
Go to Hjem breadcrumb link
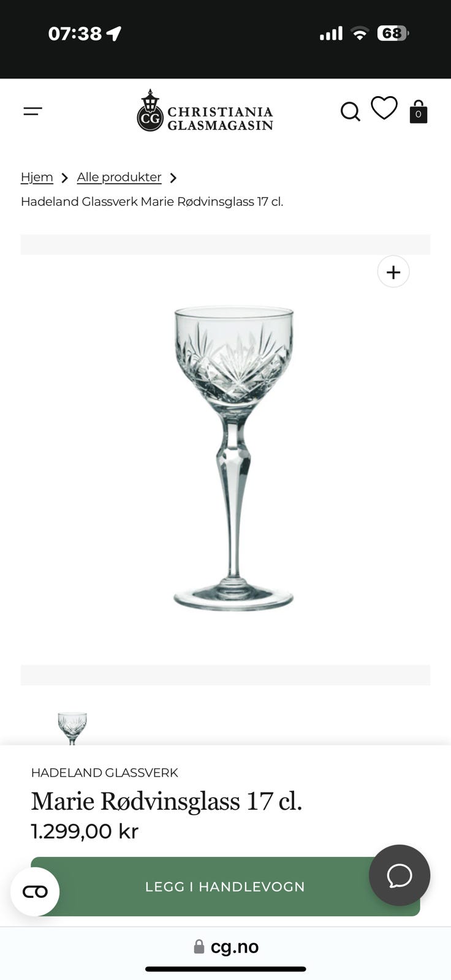(37, 177)
